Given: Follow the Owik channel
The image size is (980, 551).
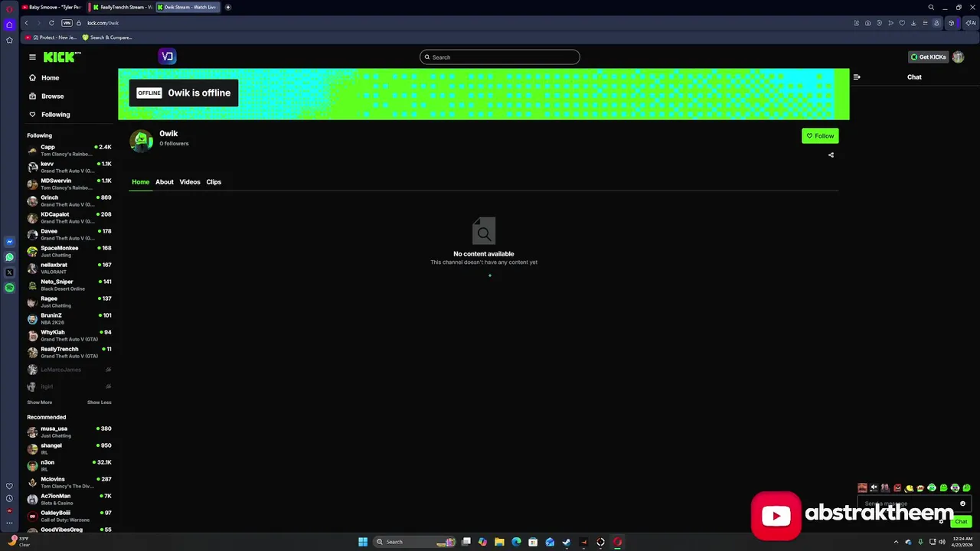Looking at the screenshot, I should click(x=820, y=136).
